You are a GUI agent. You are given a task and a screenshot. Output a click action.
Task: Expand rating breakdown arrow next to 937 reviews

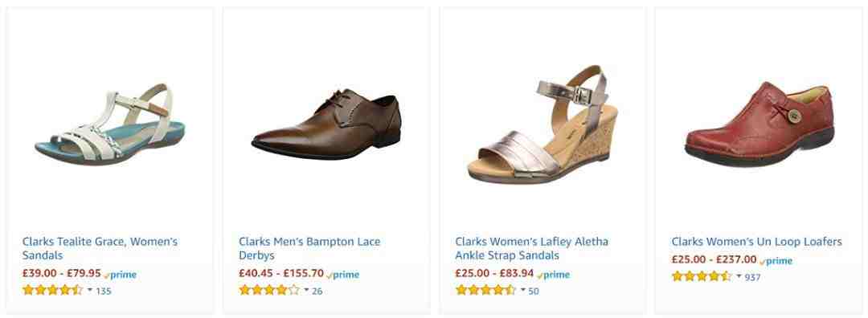tap(739, 276)
